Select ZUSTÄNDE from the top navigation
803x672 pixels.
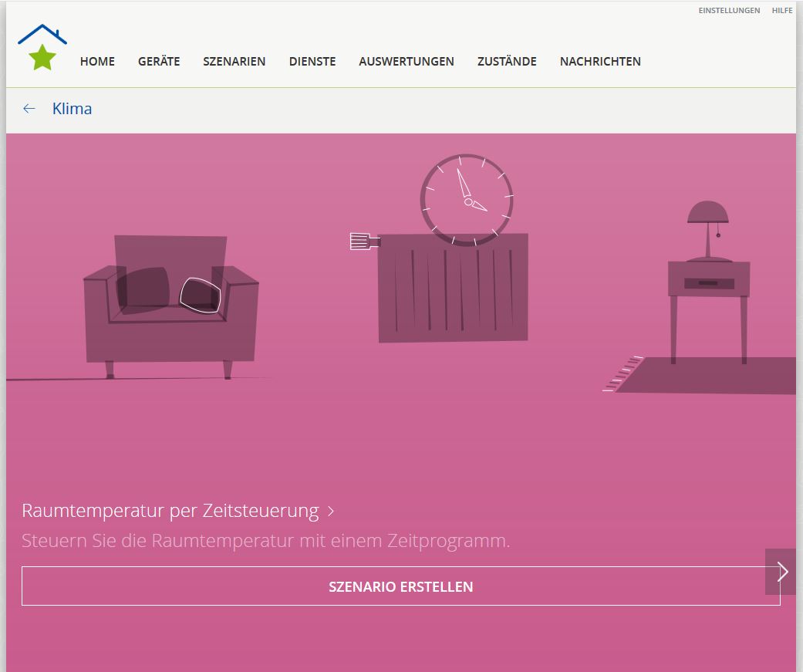coord(507,62)
